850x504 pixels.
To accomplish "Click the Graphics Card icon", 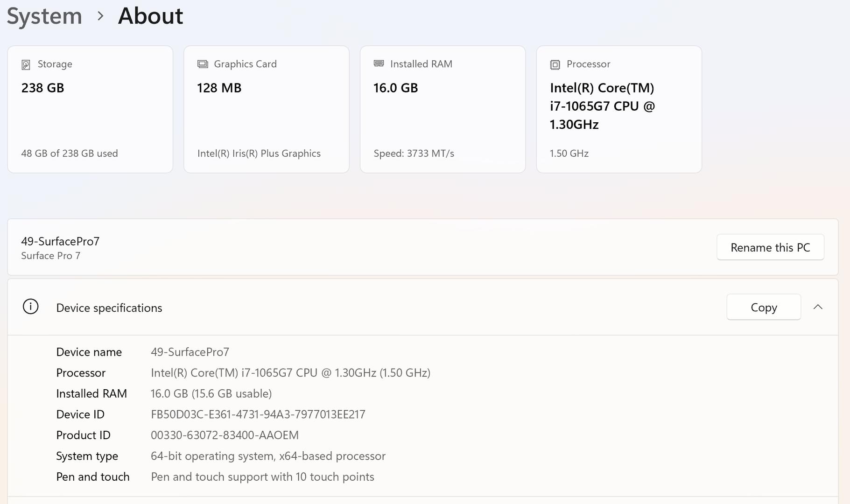I will pyautogui.click(x=203, y=64).
